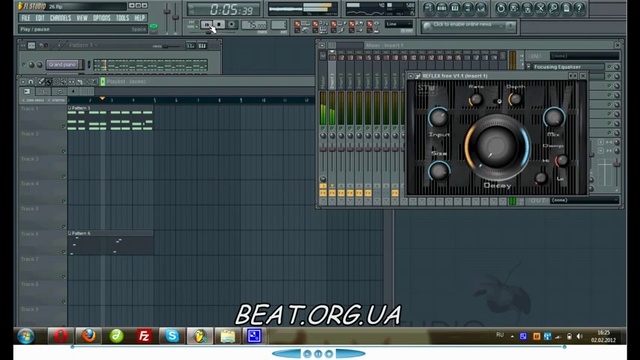Open the FILE menu
The width and height of the screenshot is (640, 360).
click(26, 18)
